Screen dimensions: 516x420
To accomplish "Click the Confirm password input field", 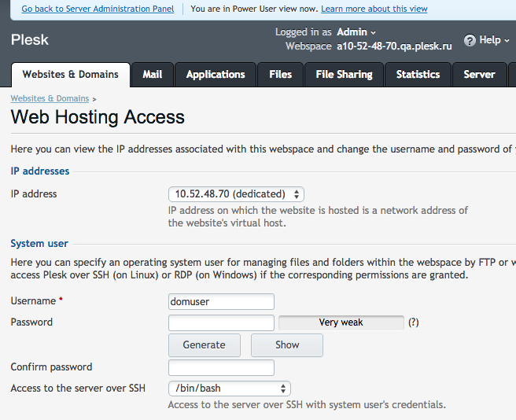I will tap(221, 367).
